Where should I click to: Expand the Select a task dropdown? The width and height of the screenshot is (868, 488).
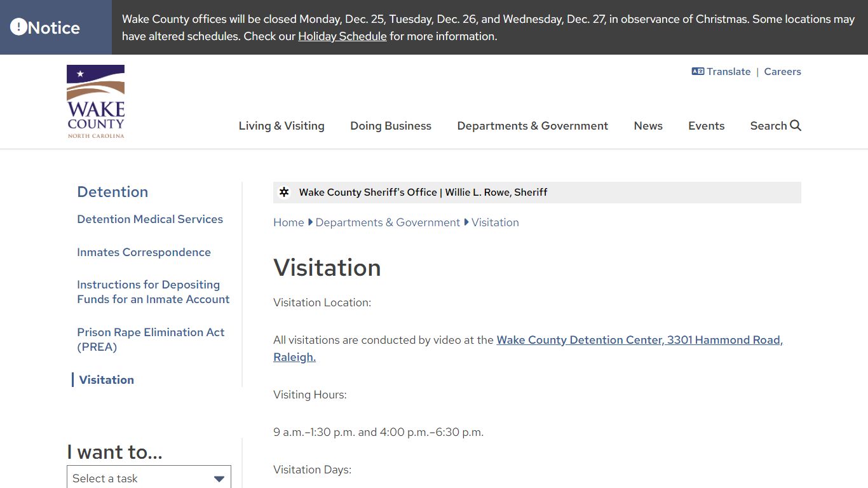[x=149, y=478]
